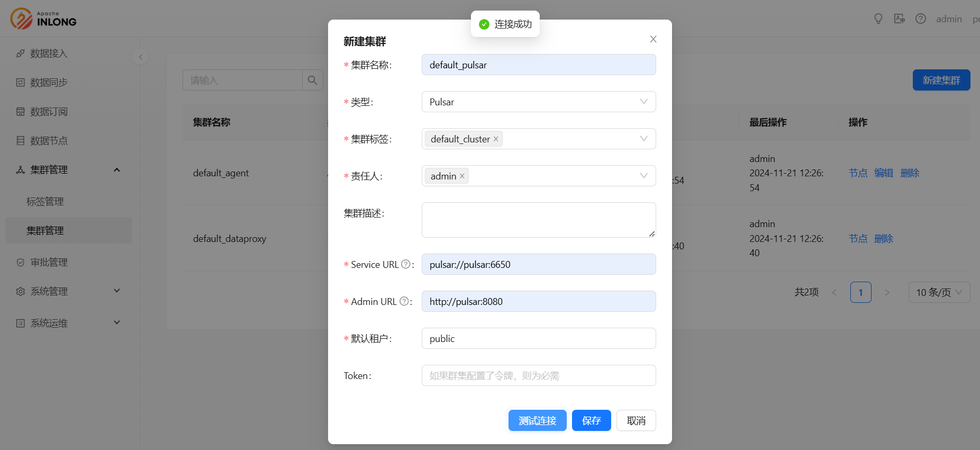Close the 新建集群 dialog with the X icon

(x=653, y=39)
